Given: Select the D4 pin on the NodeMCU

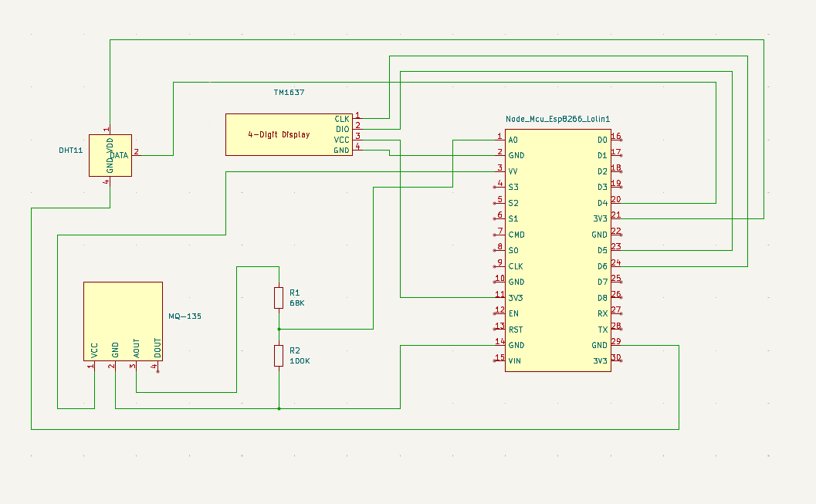Looking at the screenshot, I should (616, 203).
